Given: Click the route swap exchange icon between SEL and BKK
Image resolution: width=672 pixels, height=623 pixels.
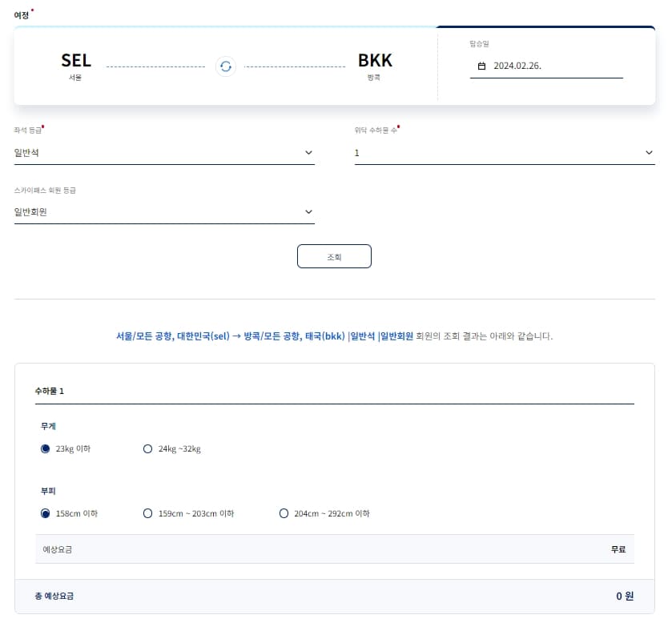Looking at the screenshot, I should [x=225, y=66].
